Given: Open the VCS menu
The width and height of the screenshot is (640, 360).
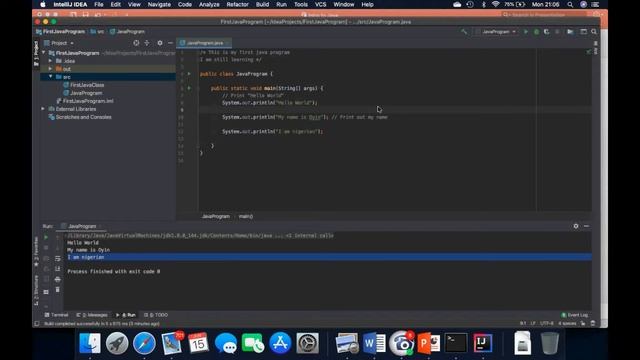Looking at the screenshot, I should pos(320,4).
